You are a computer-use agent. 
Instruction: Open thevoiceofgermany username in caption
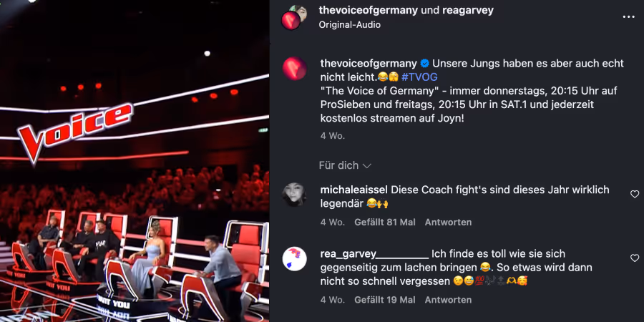(x=369, y=63)
